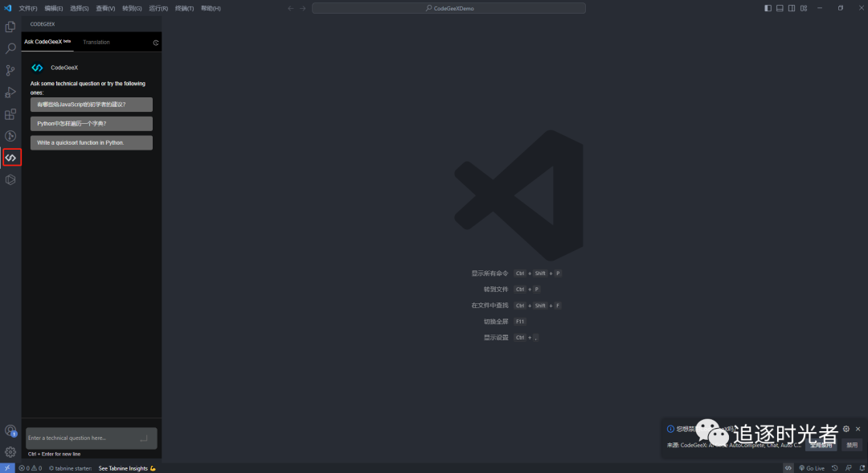
Task: Dismiss the CodeGeeX notification with X
Action: coord(858,429)
